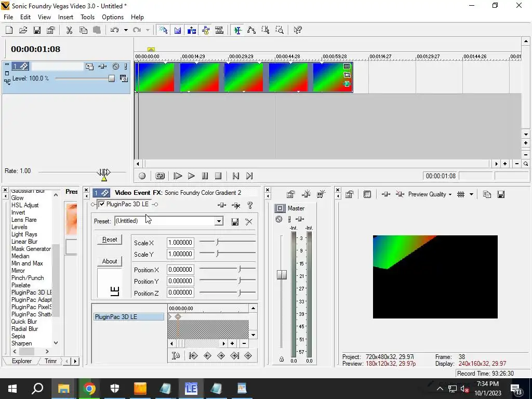This screenshot has height=399, width=532.
Task: Open a project using the folder icon
Action: tap(23, 30)
